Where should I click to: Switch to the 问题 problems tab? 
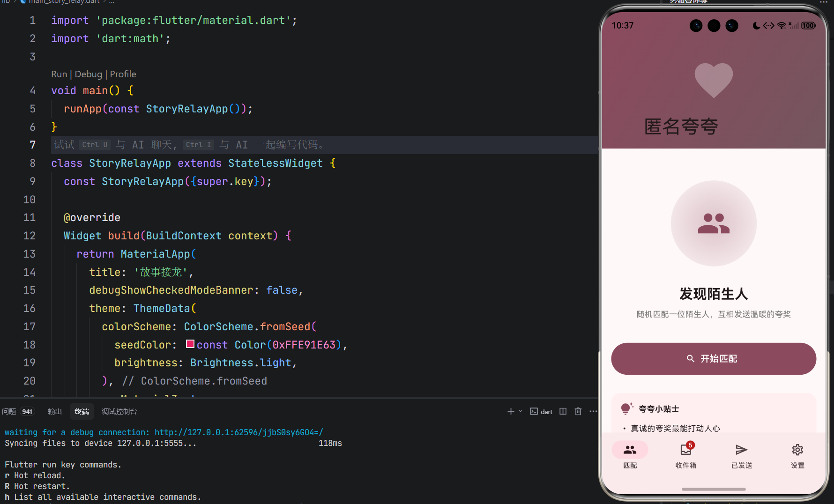[9, 411]
